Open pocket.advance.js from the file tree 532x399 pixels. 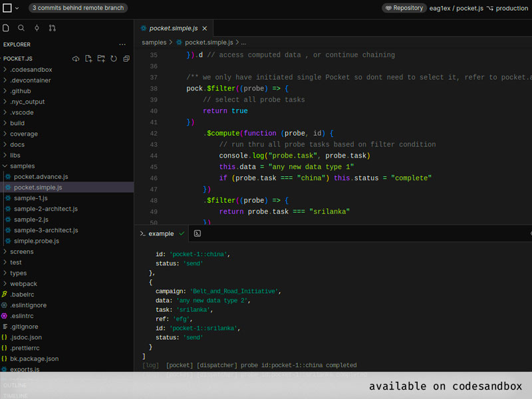41,176
